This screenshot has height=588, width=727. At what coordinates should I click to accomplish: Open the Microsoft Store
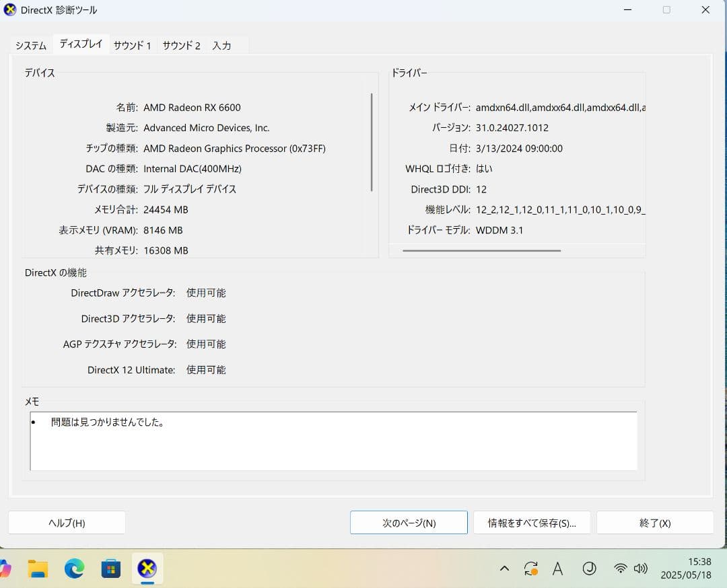click(110, 568)
